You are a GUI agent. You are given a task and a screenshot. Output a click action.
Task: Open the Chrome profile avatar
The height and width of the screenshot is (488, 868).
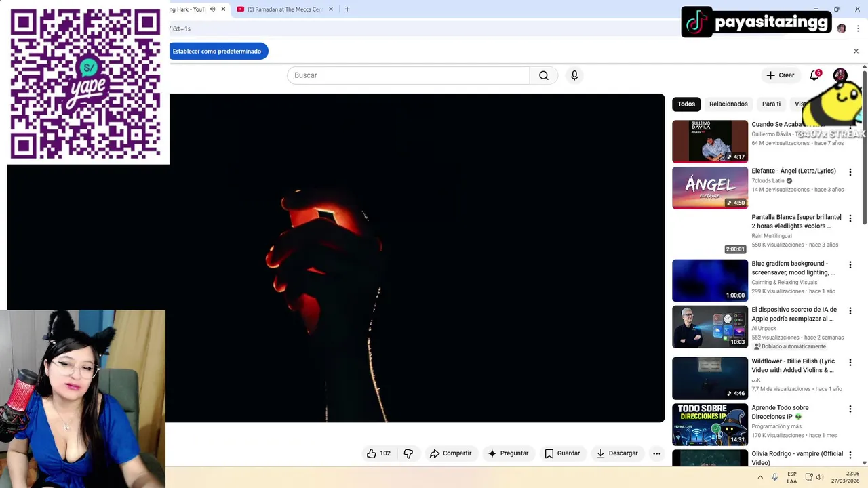point(842,28)
